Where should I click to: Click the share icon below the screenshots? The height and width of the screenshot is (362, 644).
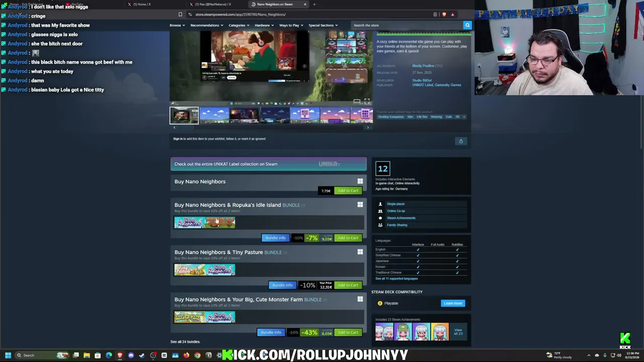(461, 141)
